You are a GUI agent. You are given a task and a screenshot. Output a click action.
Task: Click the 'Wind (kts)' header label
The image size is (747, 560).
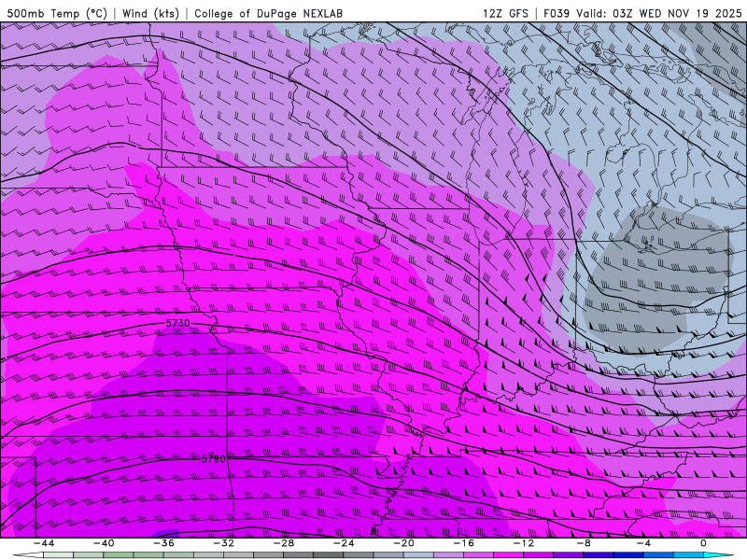point(150,13)
